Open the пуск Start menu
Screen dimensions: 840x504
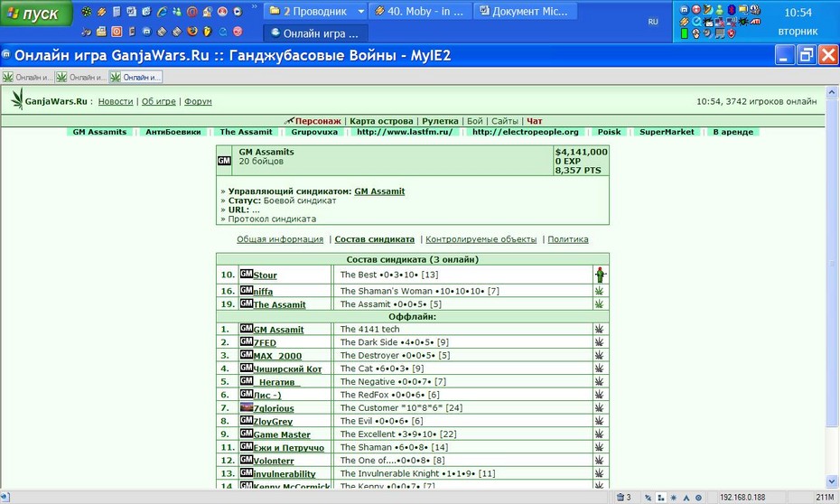[x=35, y=14]
